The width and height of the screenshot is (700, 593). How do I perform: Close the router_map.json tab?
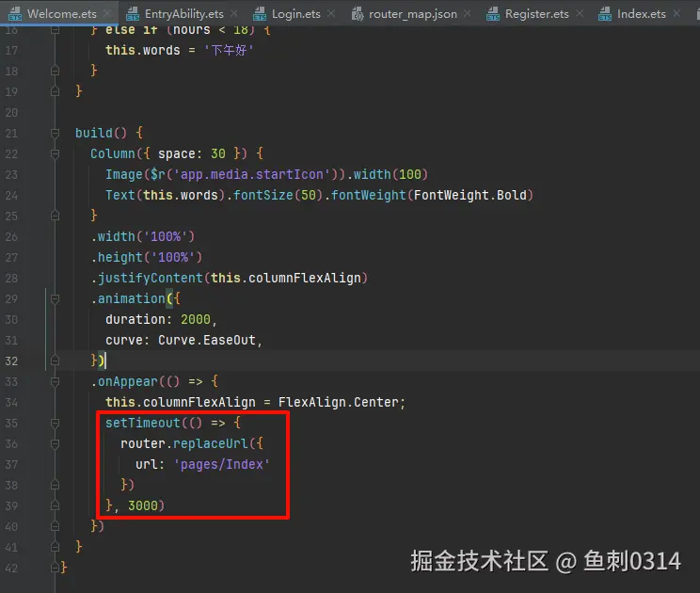click(467, 13)
